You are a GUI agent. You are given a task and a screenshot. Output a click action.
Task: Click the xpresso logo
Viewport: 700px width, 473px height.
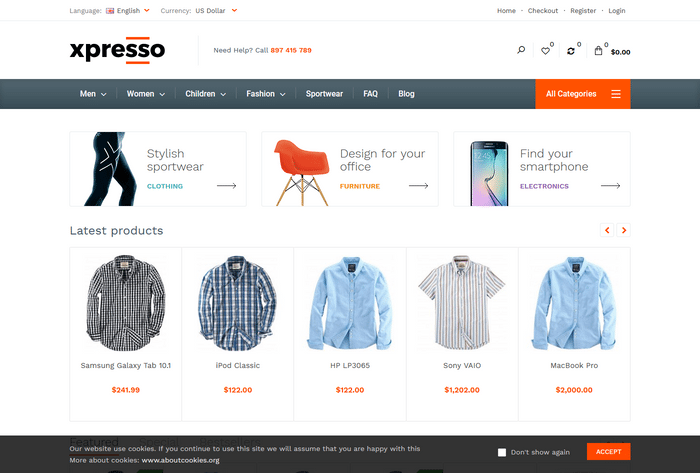tap(117, 50)
